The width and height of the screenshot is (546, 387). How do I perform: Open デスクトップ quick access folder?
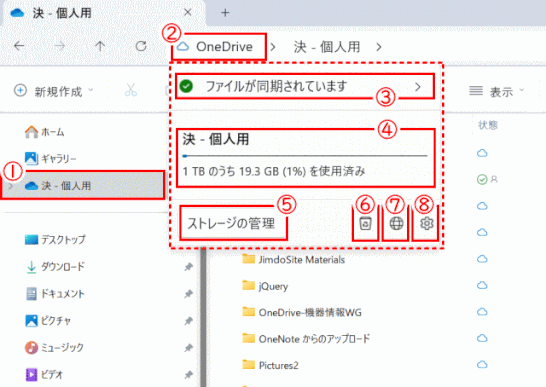pyautogui.click(x=55, y=240)
